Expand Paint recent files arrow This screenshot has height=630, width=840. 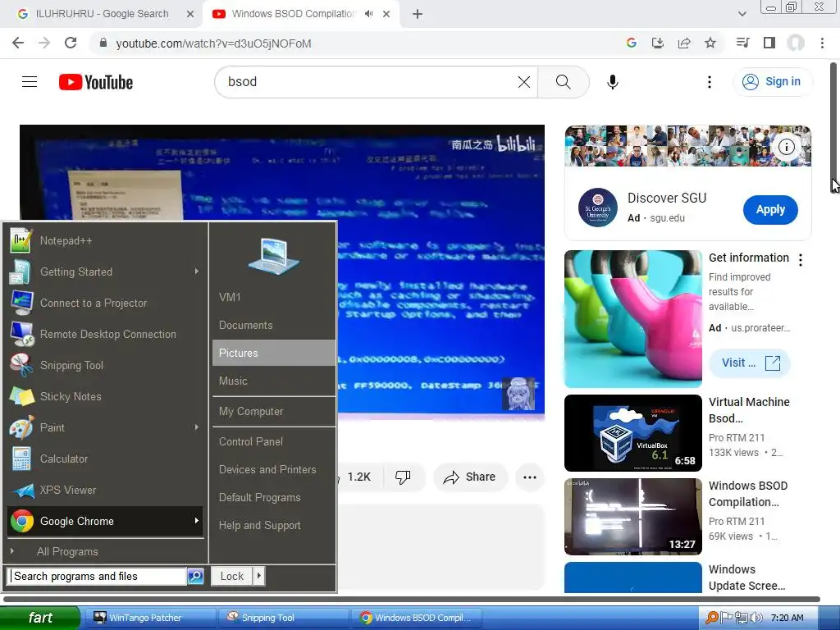click(x=197, y=427)
